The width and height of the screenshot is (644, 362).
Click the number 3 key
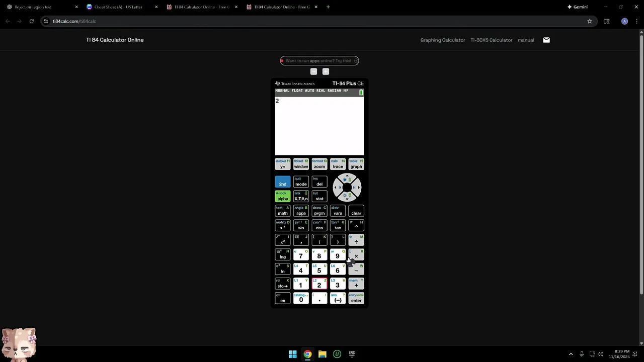pyautogui.click(x=338, y=284)
